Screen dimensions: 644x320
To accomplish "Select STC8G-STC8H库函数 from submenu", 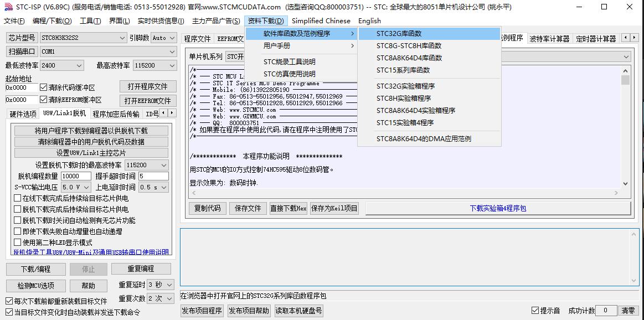I will pos(429,45).
